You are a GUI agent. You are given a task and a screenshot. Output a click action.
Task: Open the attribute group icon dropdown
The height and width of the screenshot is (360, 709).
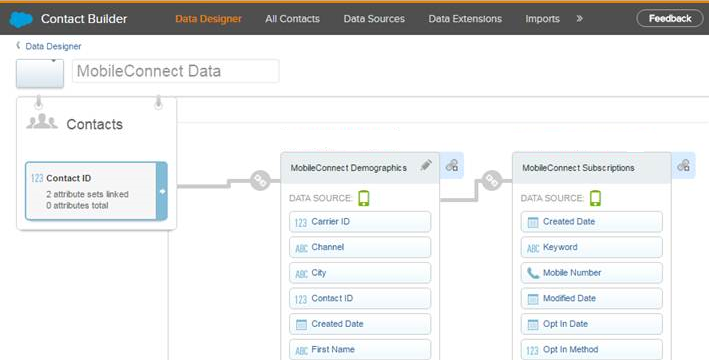tap(40, 73)
